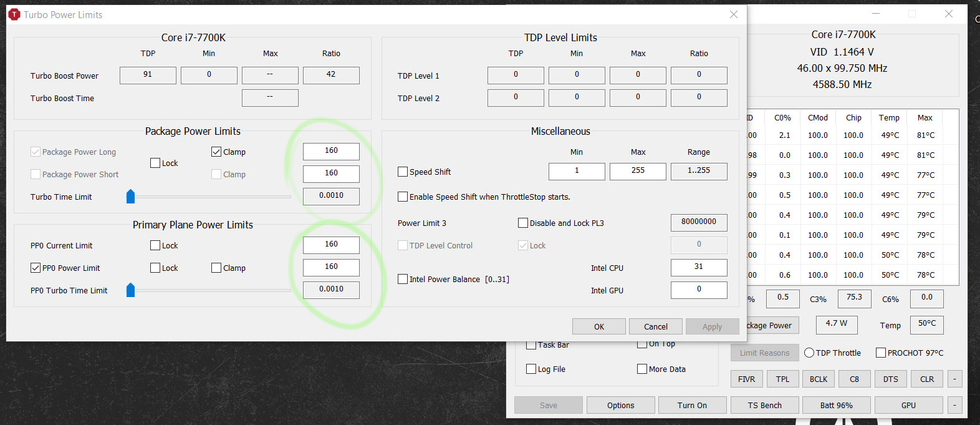Viewport: 980px width, 425px height.
Task: Click the Turbo Boost Power Min field
Action: tap(209, 75)
